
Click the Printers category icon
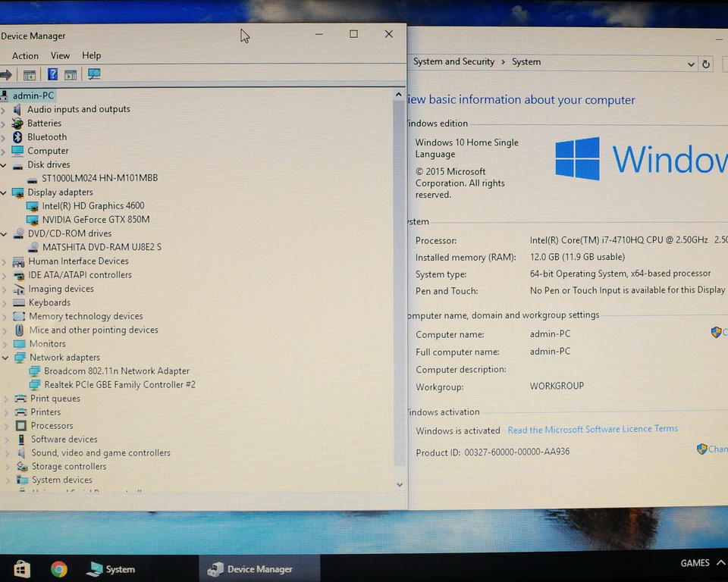(20, 411)
